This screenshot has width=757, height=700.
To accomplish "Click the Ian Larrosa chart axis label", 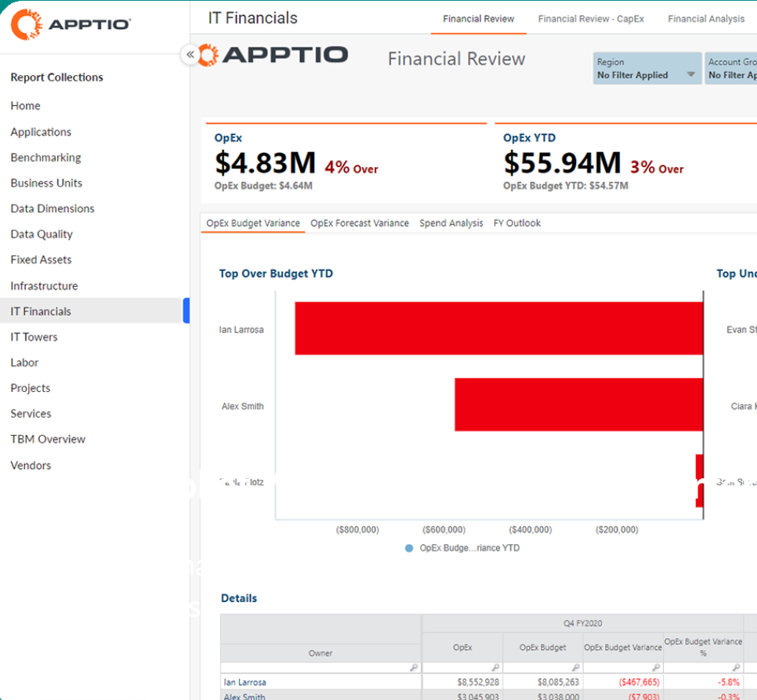I will [241, 330].
